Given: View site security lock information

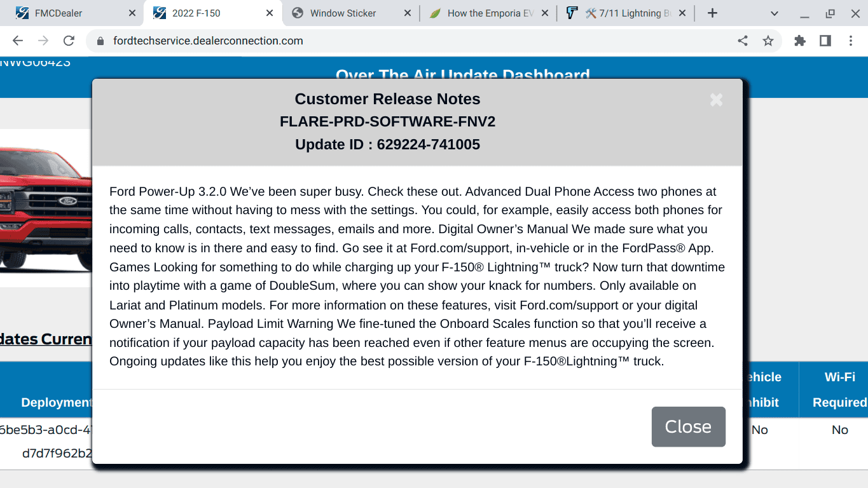Looking at the screenshot, I should tap(100, 41).
